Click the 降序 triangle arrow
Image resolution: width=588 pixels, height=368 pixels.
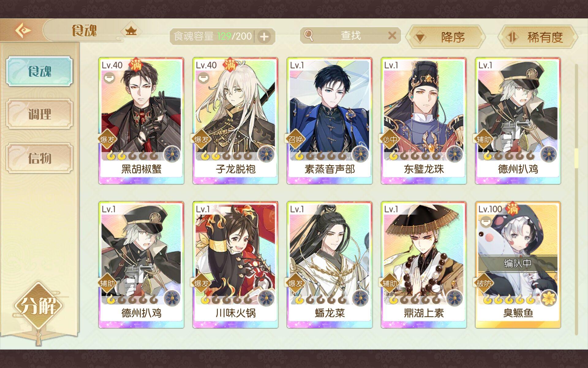[x=420, y=37]
